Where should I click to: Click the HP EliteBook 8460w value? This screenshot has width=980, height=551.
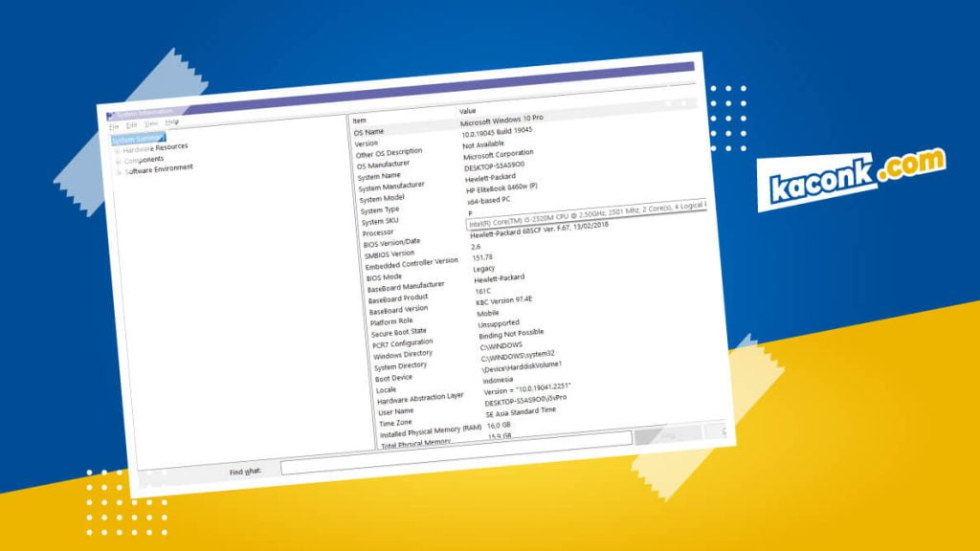click(x=501, y=188)
